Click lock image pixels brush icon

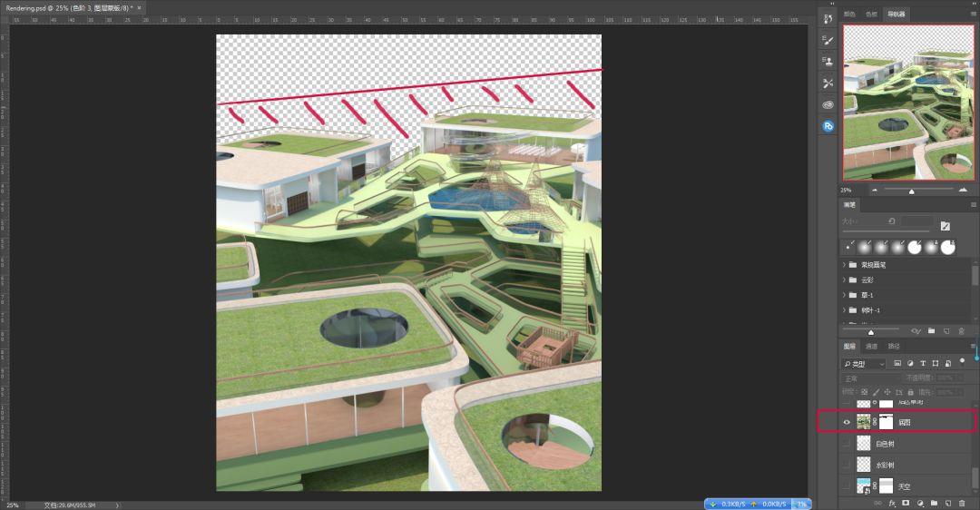876,392
